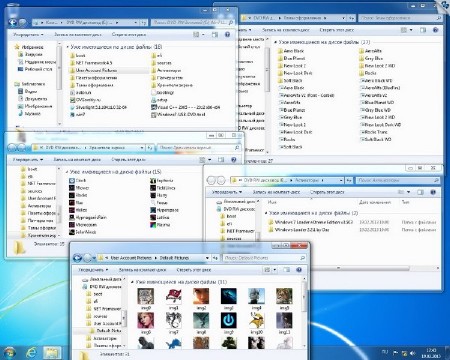The width and height of the screenshot is (450, 360).
Task: Select User Account Pictures folder in DVD root
Action: (x=93, y=70)
